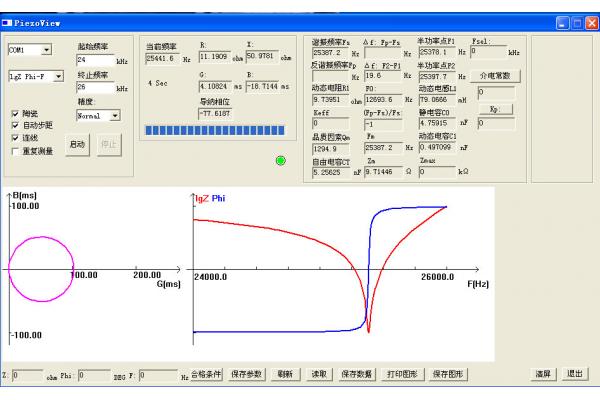Image resolution: width=600 pixels, height=400 pixels.
Task: Focus the 终止频率 field showing 26
Action: tap(96, 87)
